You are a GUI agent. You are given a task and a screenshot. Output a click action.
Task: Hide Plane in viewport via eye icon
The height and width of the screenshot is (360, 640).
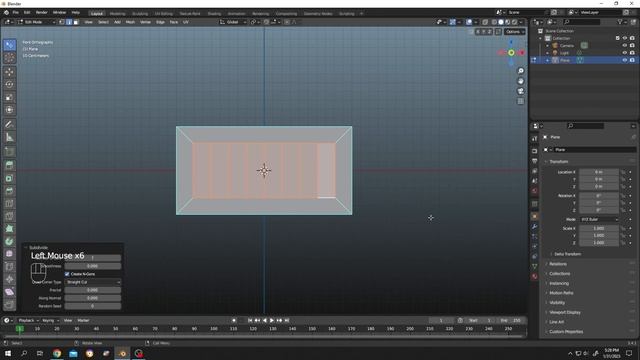(624, 60)
